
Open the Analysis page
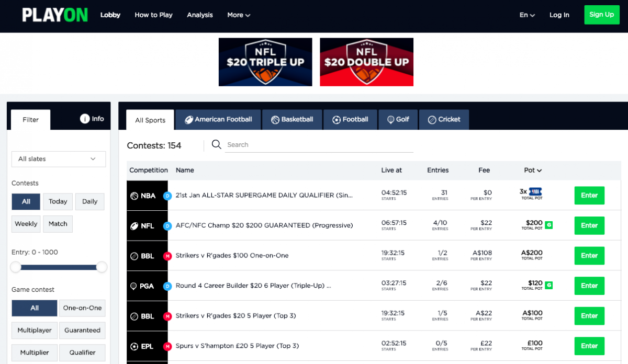coord(200,15)
